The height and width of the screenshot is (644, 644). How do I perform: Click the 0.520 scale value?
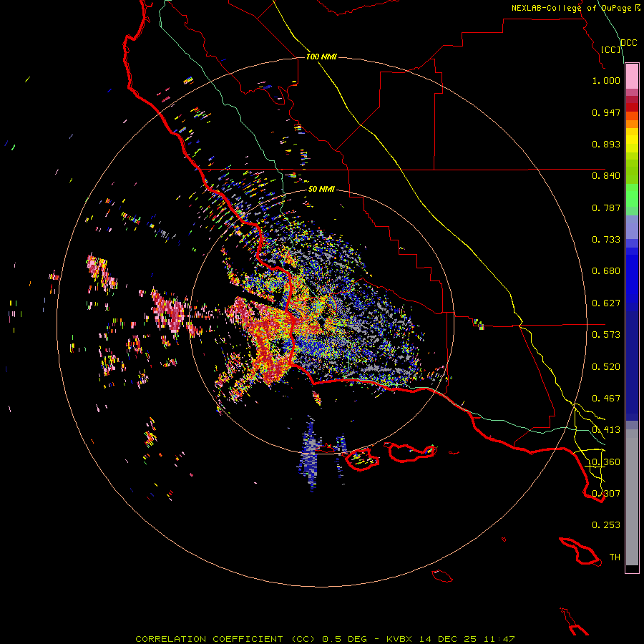[x=606, y=367]
